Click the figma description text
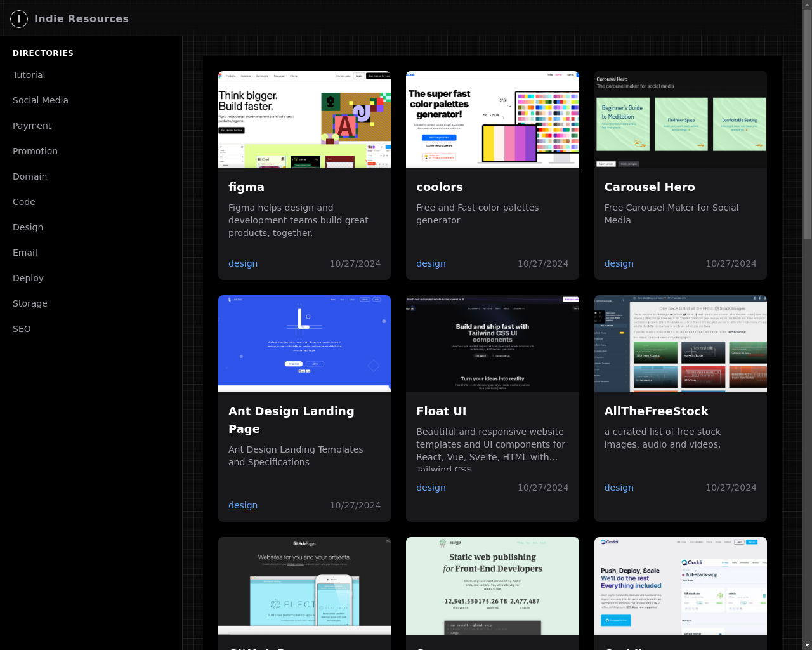 click(298, 220)
